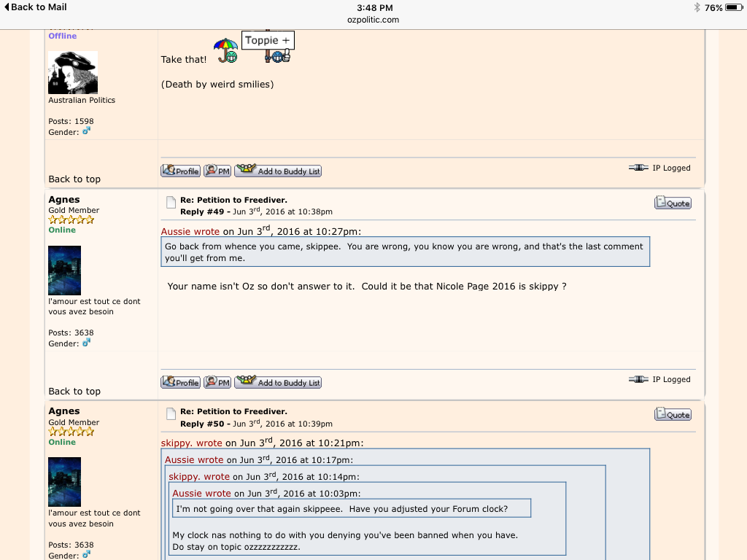Quote Reply #49 post
This screenshot has height=560, width=747.
tap(673, 203)
